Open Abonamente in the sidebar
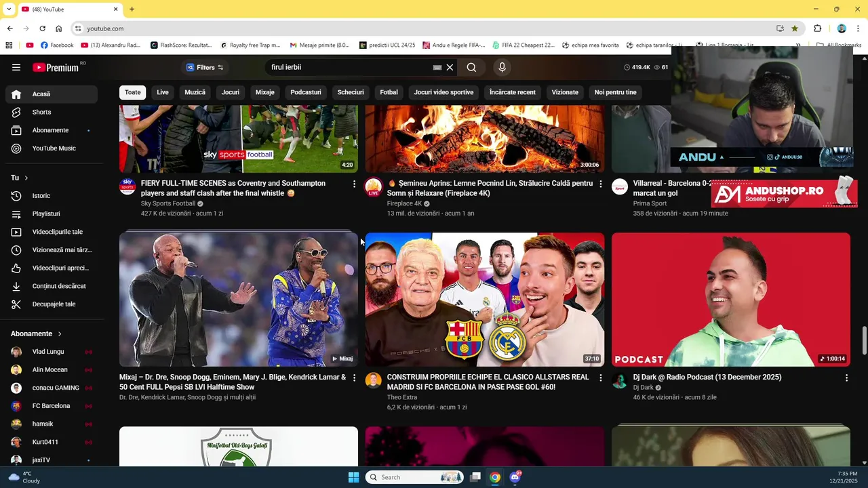 pyautogui.click(x=52, y=130)
